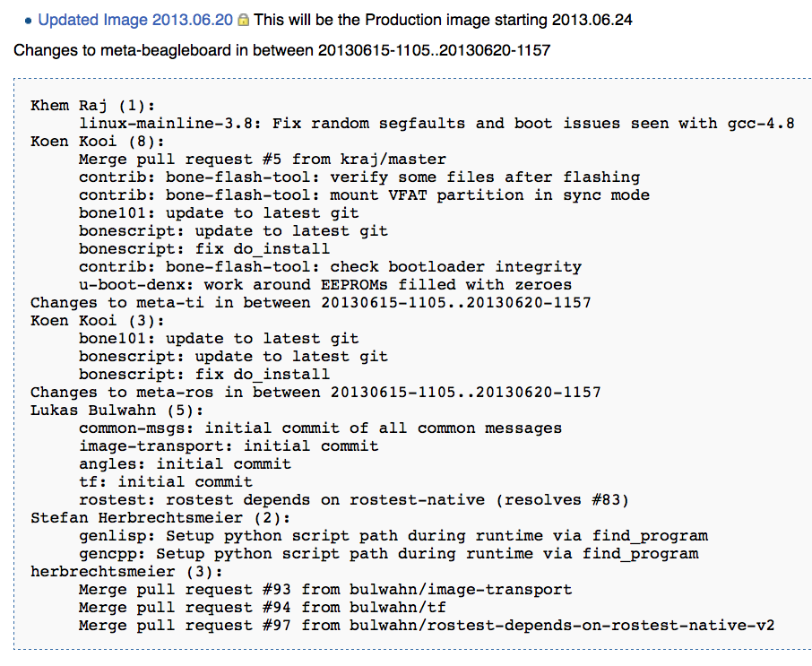
Task: Click the Changes to meta-ros line
Action: [x=315, y=392]
